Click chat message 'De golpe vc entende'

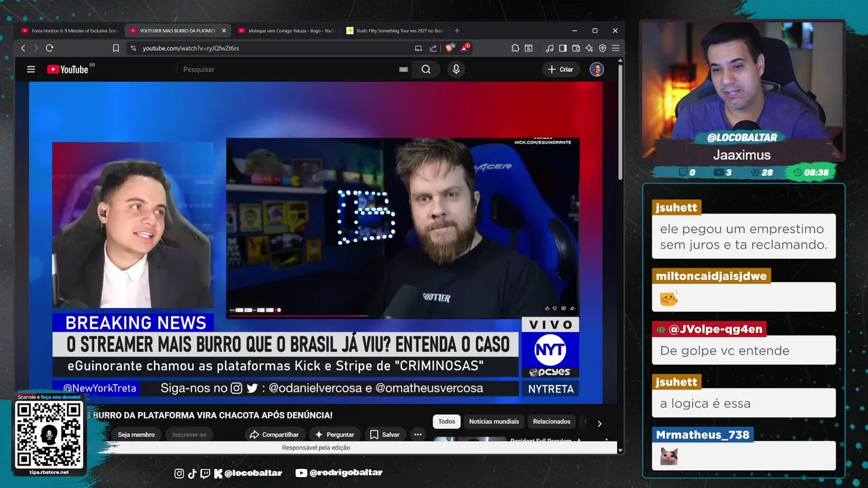point(724,350)
